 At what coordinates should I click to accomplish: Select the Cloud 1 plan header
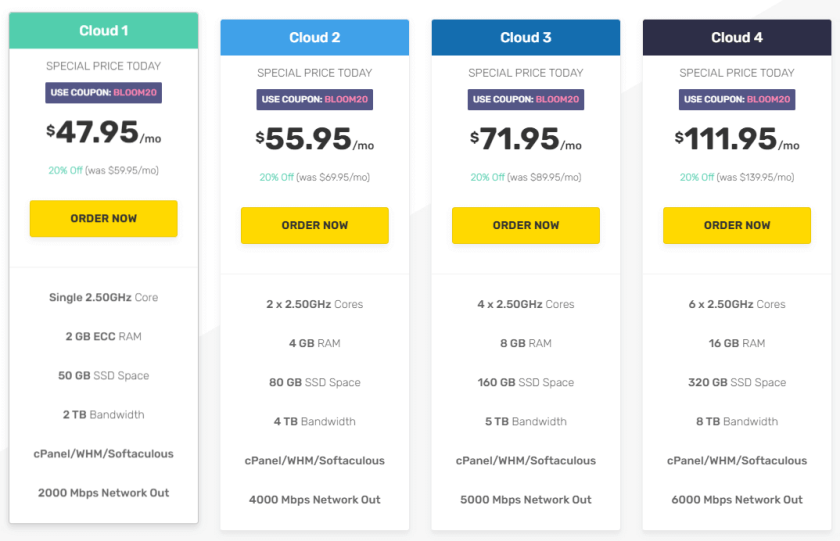tap(103, 31)
